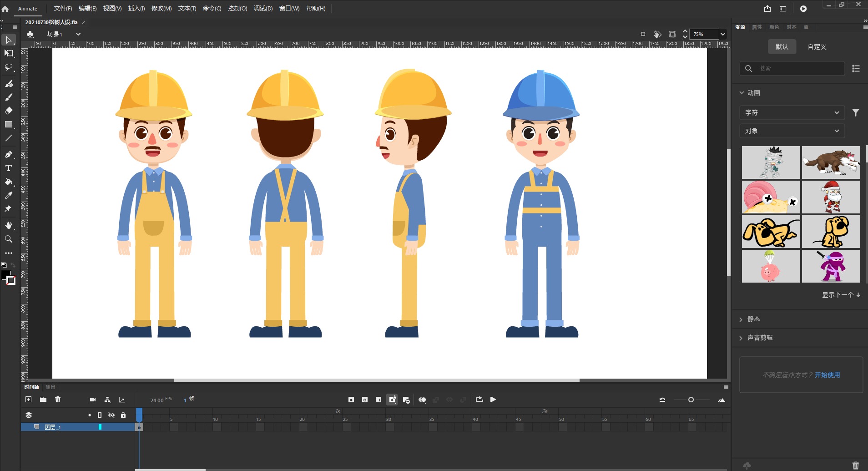
Task: Open the 控制(O) menu
Action: click(237, 9)
